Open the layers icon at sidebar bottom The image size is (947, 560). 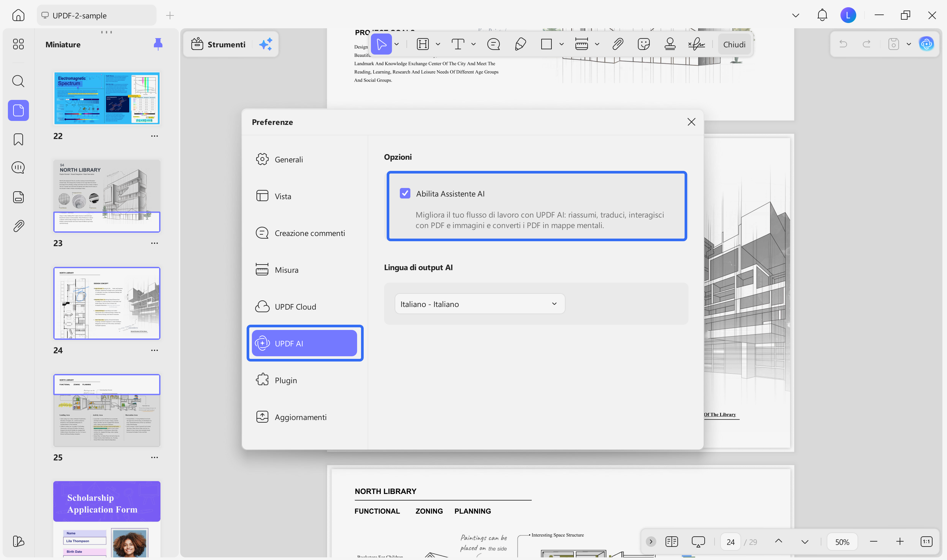pos(18,541)
